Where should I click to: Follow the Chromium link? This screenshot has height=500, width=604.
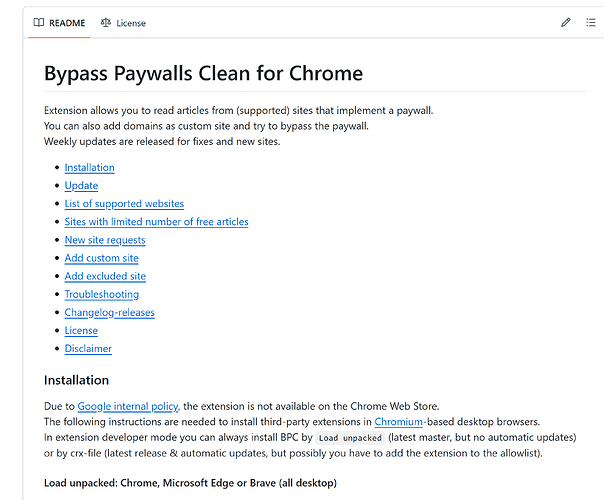(398, 422)
